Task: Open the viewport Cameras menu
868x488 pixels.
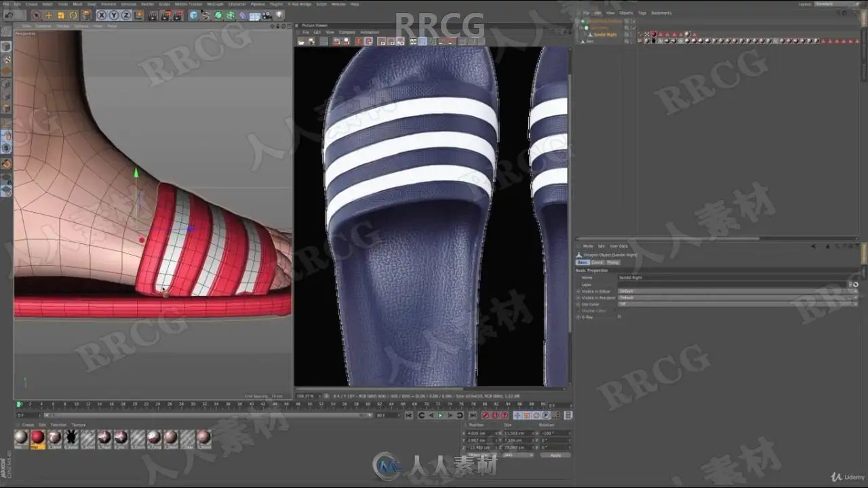Action: (x=43, y=26)
